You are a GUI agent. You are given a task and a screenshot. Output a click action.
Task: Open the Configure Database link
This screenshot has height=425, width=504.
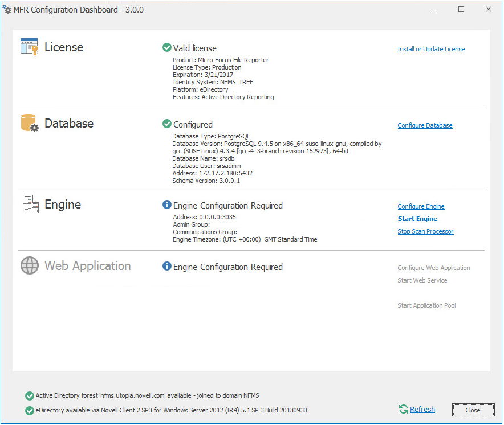425,126
